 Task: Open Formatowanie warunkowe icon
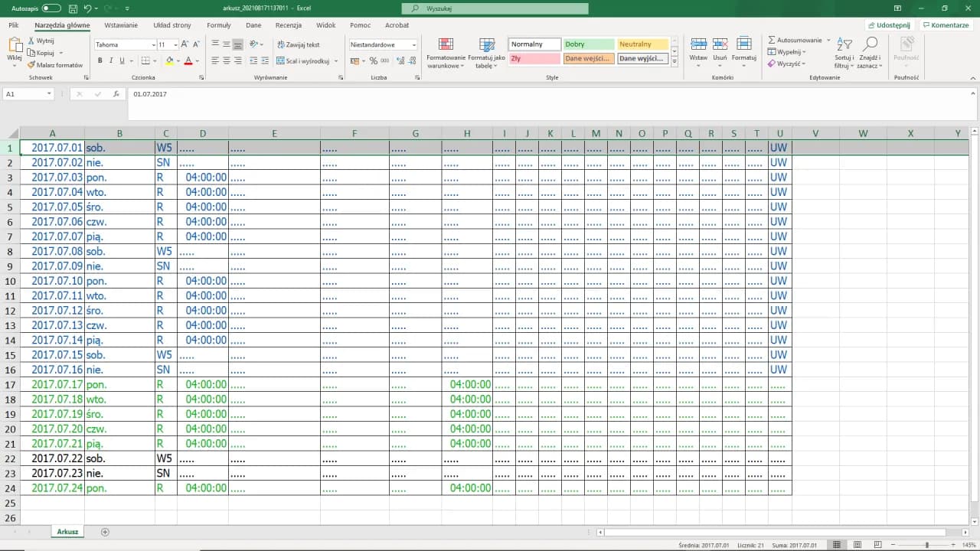(x=446, y=44)
